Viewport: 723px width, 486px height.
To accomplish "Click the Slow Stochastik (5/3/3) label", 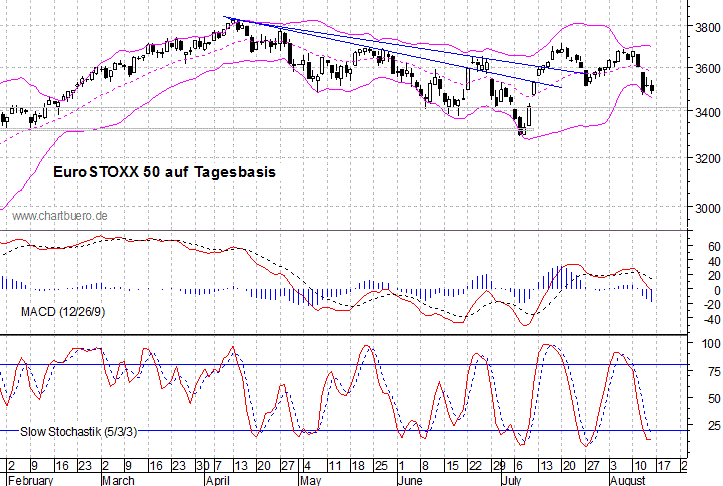I will (78, 432).
